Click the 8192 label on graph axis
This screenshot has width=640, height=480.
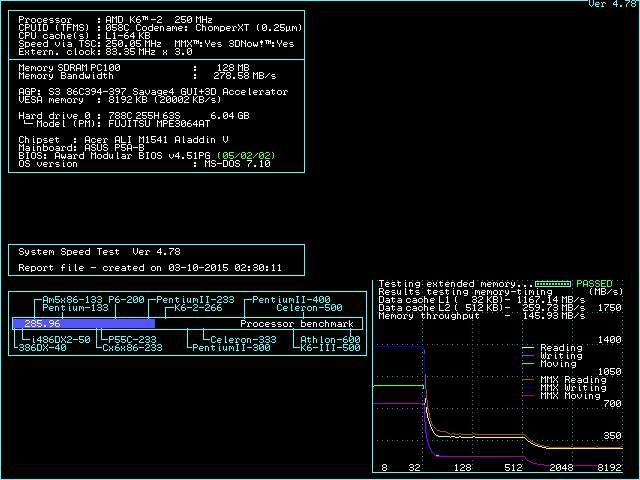(x=609, y=468)
